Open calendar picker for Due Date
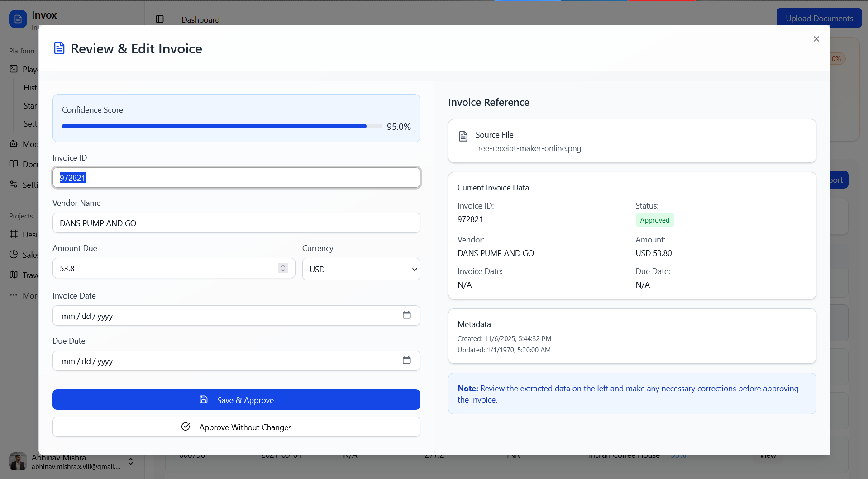868x479 pixels. (x=406, y=360)
